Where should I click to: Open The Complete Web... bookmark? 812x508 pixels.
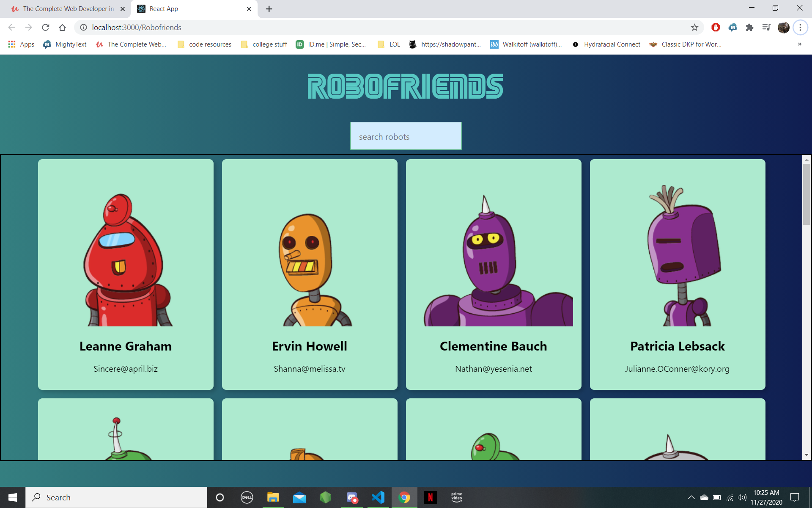pyautogui.click(x=131, y=44)
